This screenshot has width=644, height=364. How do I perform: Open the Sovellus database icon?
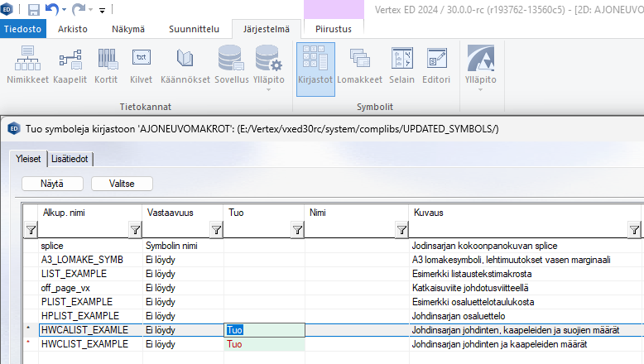coord(231,65)
